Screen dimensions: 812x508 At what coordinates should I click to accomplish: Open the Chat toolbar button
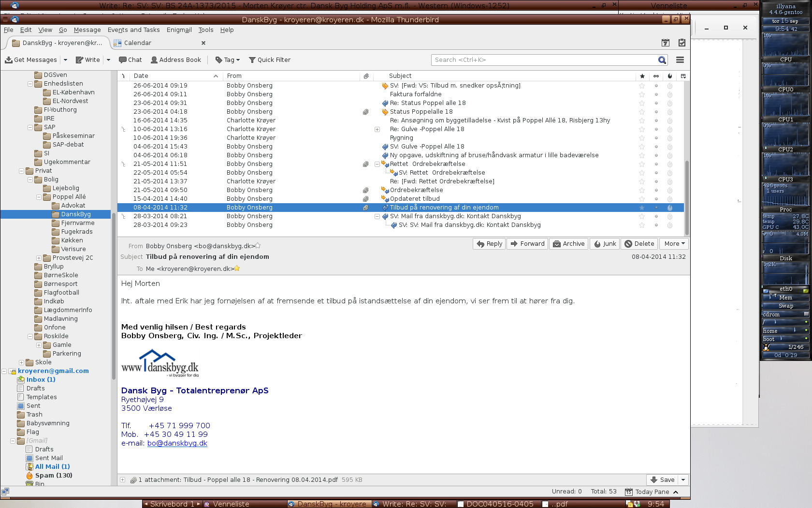(130, 60)
